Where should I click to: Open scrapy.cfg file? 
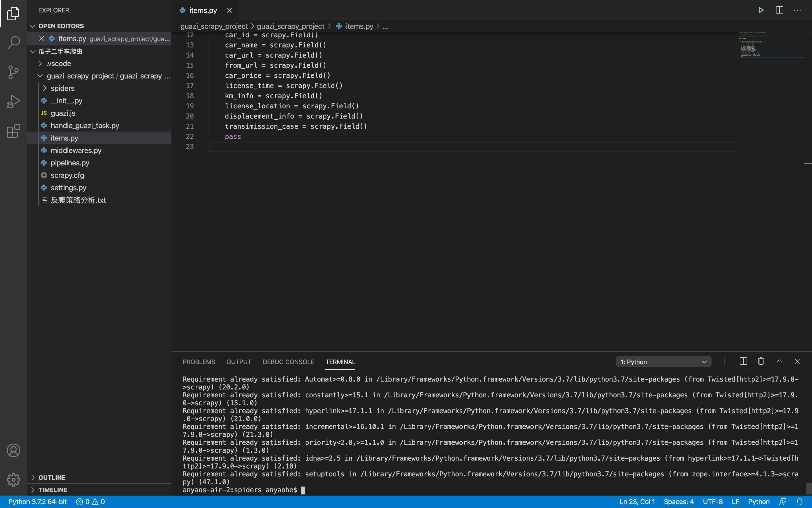99,175
